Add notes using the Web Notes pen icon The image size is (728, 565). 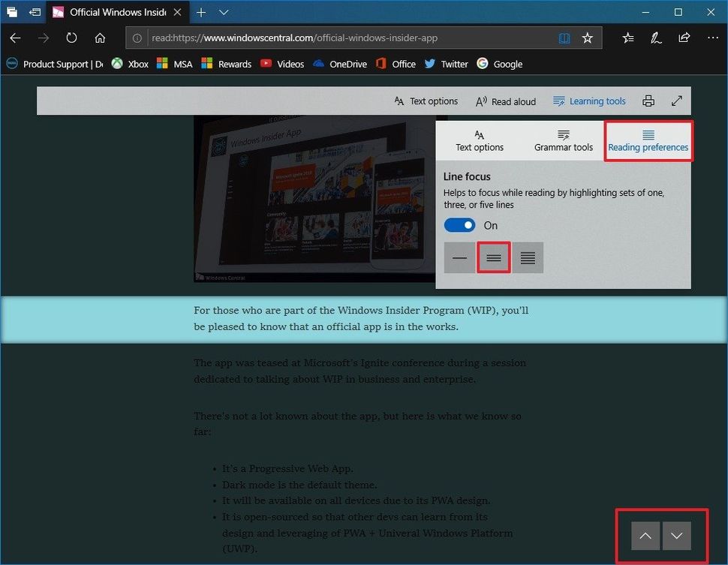[x=655, y=38]
